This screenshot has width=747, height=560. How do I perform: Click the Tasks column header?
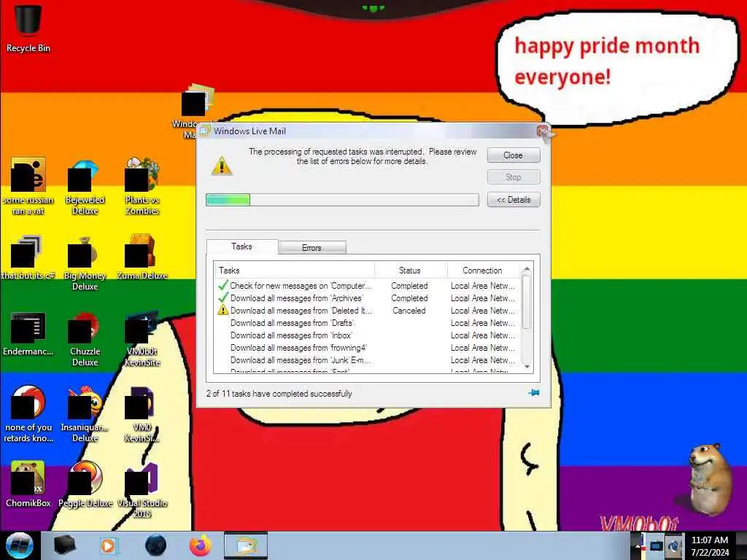295,270
